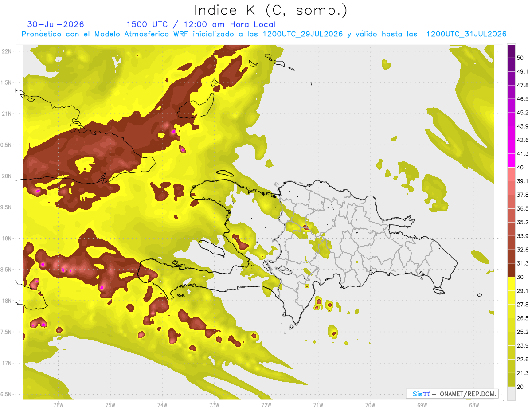Click the "73W" longitude label
This screenshot has width=532, height=411.
[214, 404]
